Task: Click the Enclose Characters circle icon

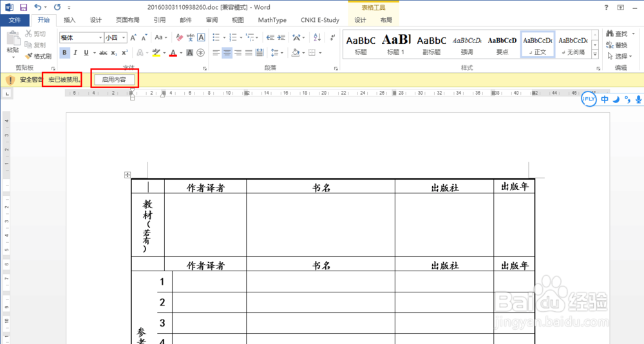Action: tap(200, 53)
